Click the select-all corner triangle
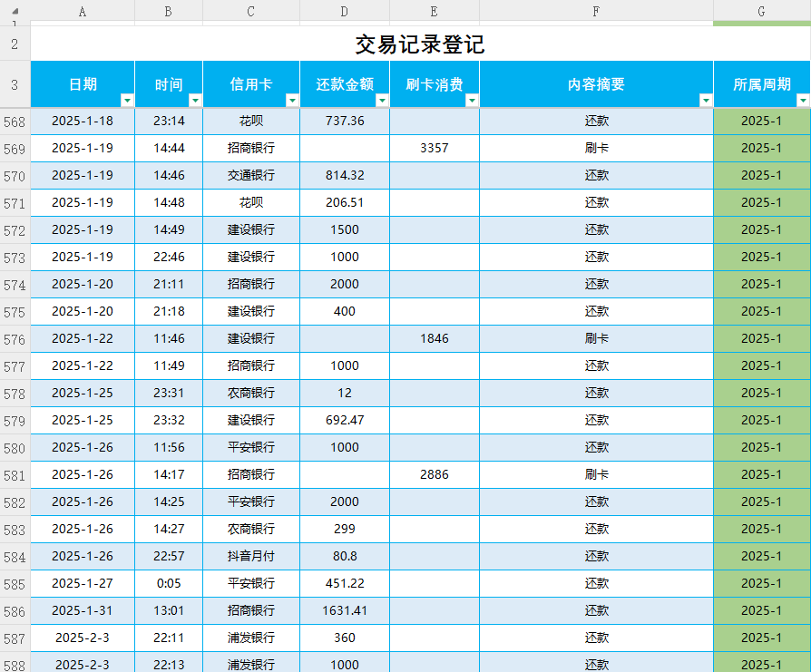The image size is (811, 672). 15,11
